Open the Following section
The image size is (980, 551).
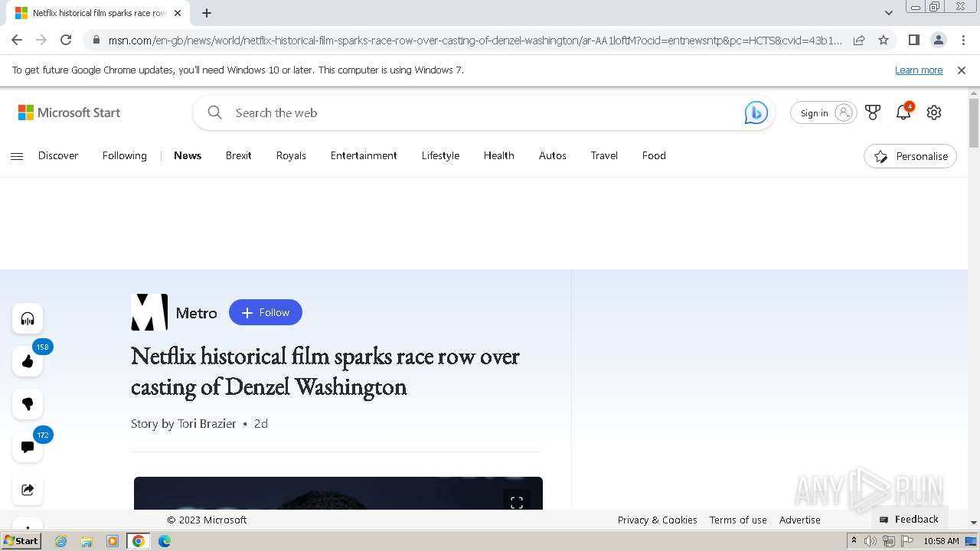[124, 155]
